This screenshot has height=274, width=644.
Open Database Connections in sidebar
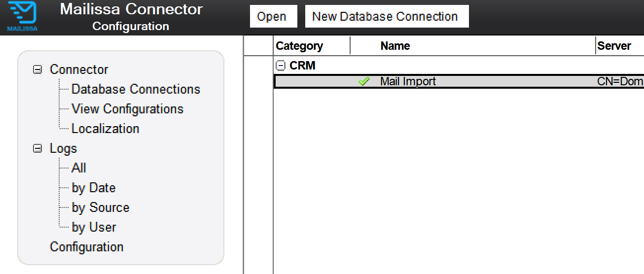[136, 89]
